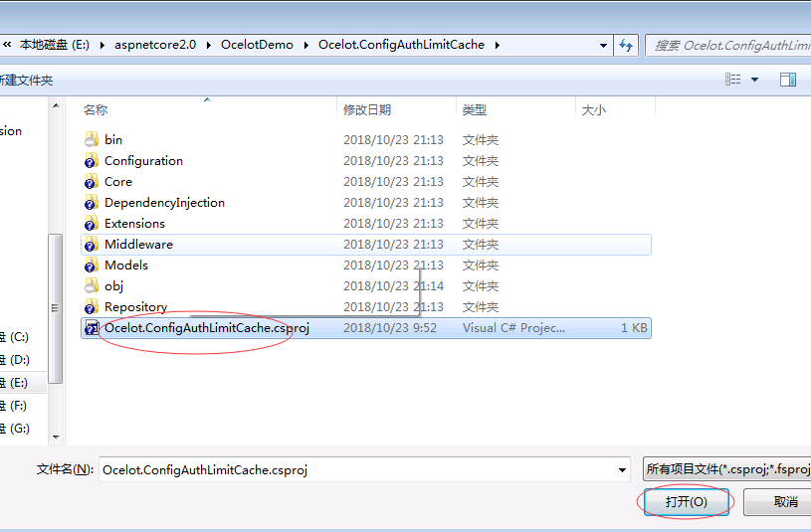Viewport: 811px width, 532px height.
Task: Refresh the current folder in address bar
Action: [626, 46]
